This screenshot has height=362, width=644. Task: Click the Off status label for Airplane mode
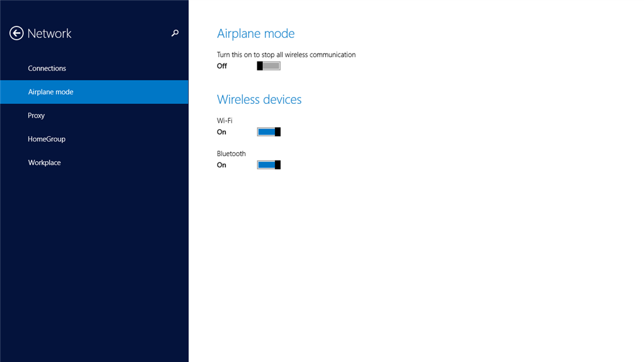pyautogui.click(x=222, y=66)
